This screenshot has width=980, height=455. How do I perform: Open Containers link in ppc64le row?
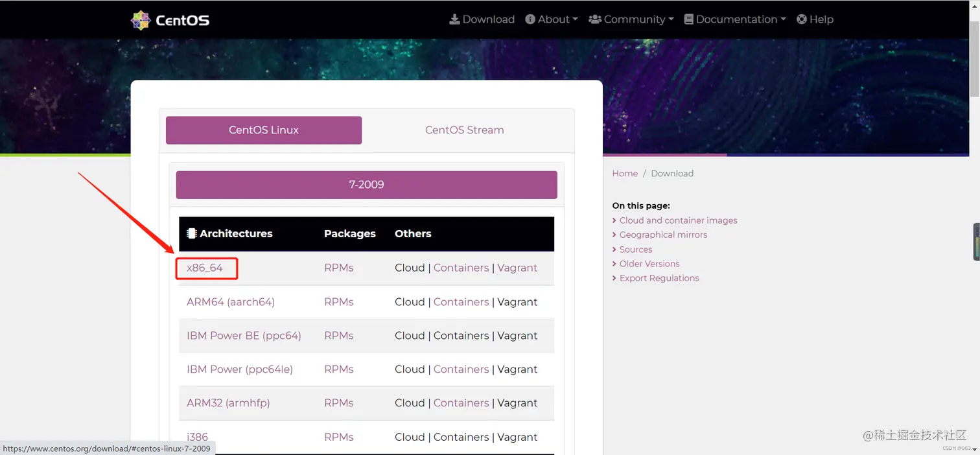[461, 369]
